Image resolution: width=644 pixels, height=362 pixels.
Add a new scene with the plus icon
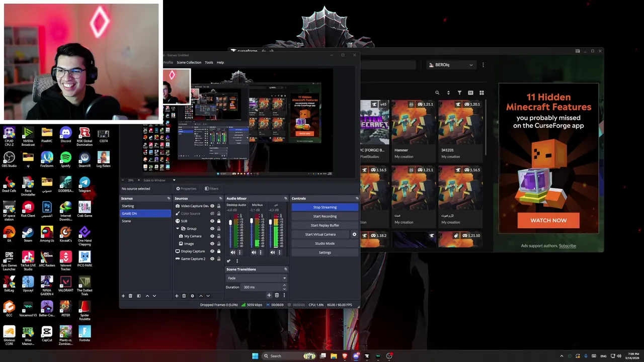123,296
